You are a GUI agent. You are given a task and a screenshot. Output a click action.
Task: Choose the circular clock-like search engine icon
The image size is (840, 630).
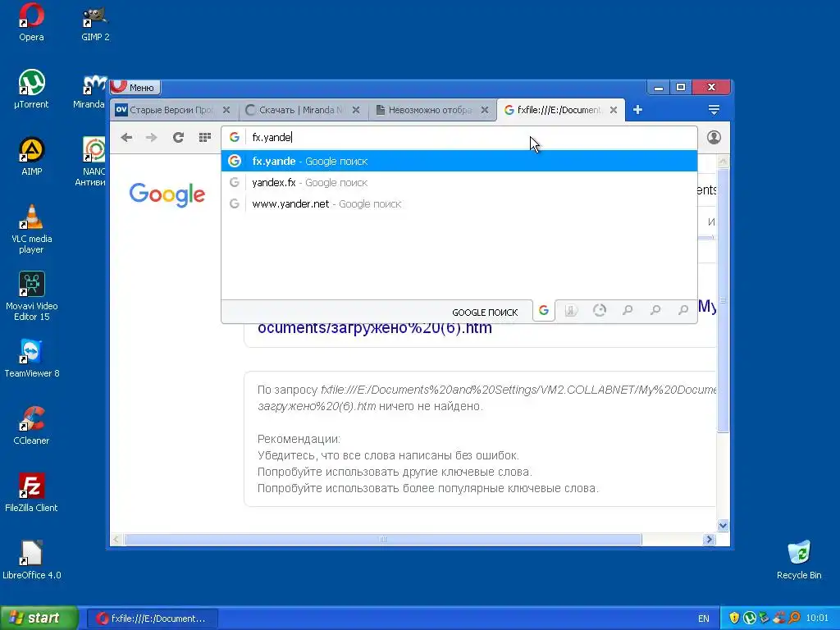[x=600, y=311]
